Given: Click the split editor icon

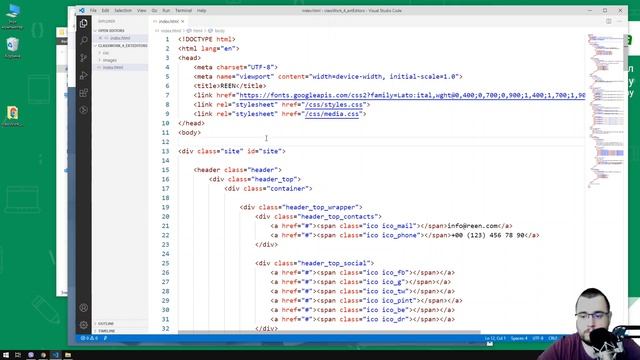Looking at the screenshot, I should 609,21.
